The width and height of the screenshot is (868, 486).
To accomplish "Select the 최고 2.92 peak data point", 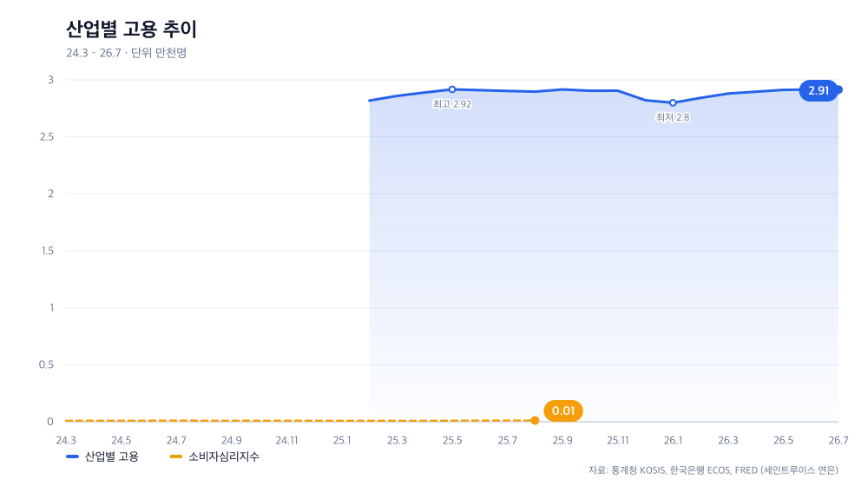I will [452, 89].
